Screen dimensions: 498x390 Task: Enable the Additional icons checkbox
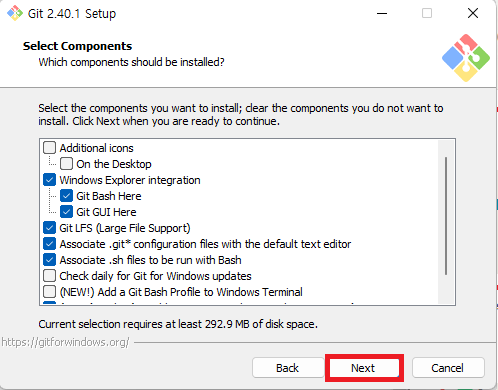pyautogui.click(x=49, y=147)
